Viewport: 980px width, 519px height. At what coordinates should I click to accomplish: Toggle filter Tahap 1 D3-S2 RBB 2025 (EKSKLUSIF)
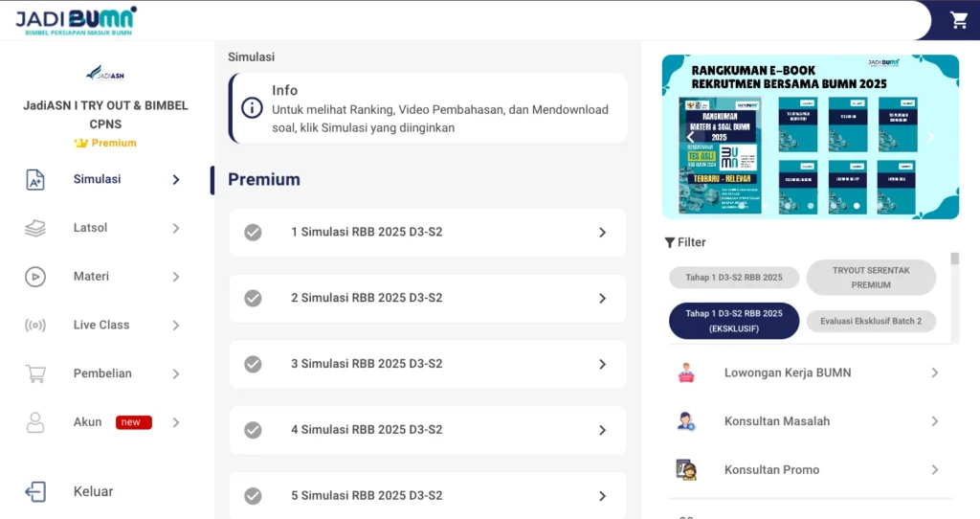(x=734, y=321)
